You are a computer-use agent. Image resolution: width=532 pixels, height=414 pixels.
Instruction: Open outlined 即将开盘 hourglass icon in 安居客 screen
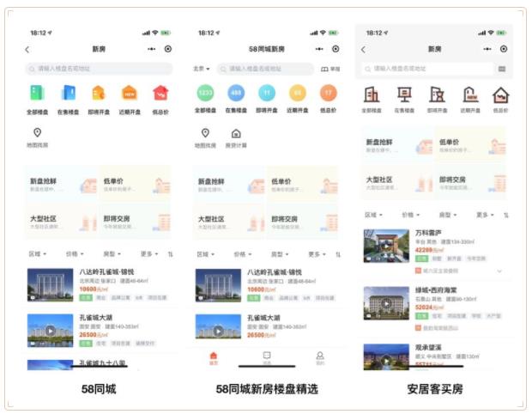(x=437, y=94)
